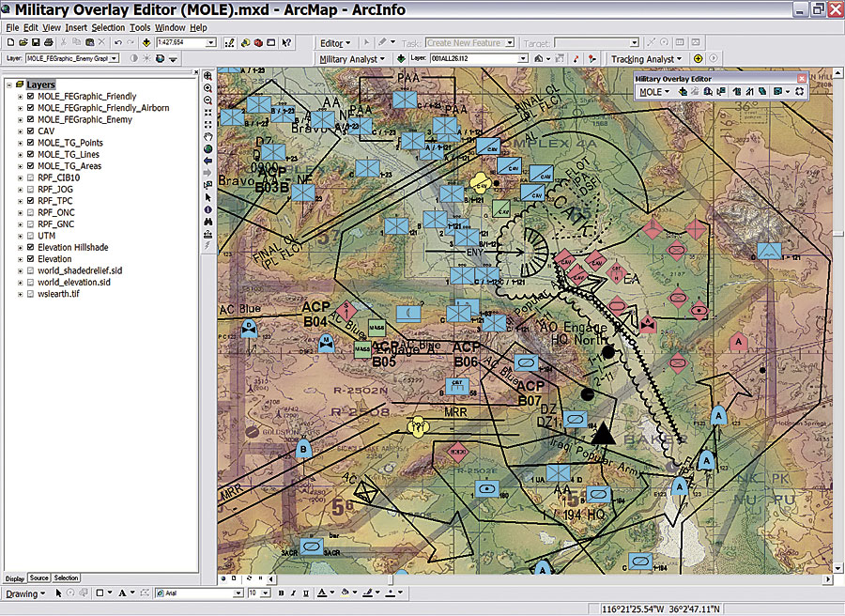The image size is (845, 616).
Task: Click the Full Extent globe icon
Action: (208, 149)
